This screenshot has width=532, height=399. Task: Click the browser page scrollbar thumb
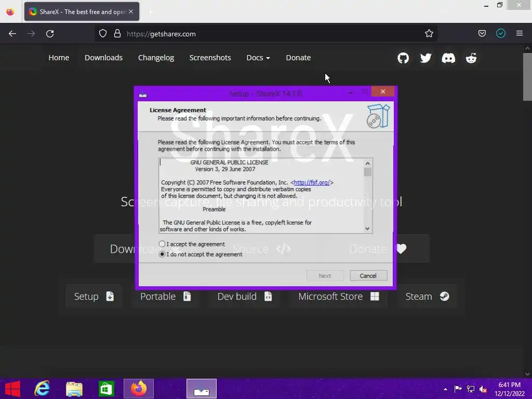click(x=527, y=77)
